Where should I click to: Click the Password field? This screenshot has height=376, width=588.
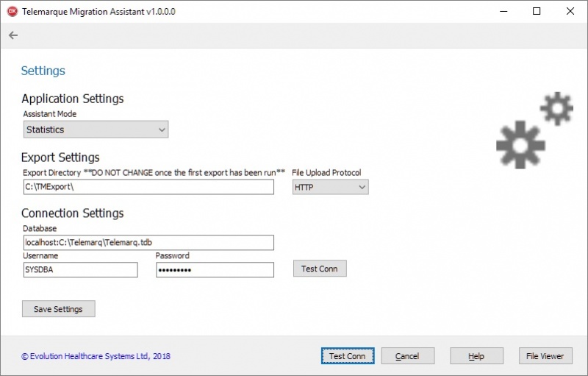point(215,270)
